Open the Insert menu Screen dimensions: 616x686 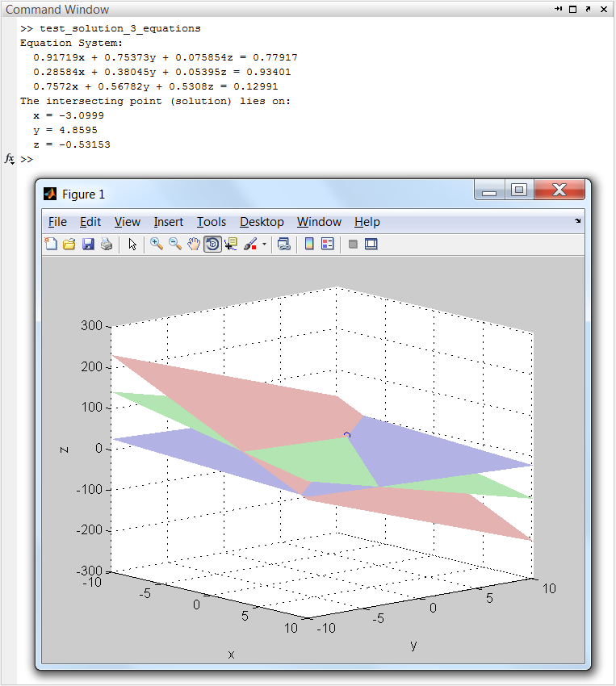(168, 222)
